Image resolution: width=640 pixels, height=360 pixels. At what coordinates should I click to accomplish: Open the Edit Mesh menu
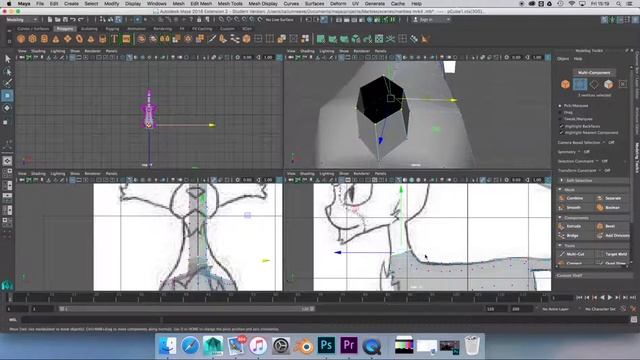[x=201, y=4]
